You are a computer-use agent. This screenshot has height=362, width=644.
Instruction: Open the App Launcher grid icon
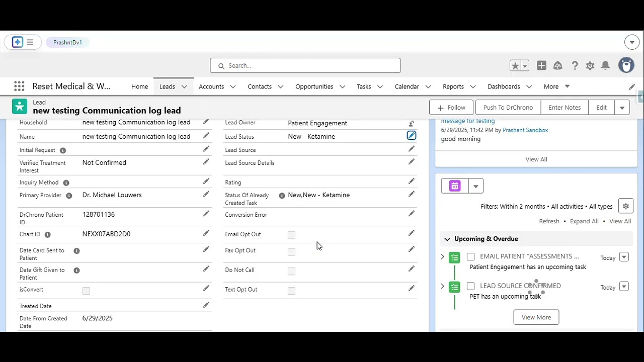point(19,86)
